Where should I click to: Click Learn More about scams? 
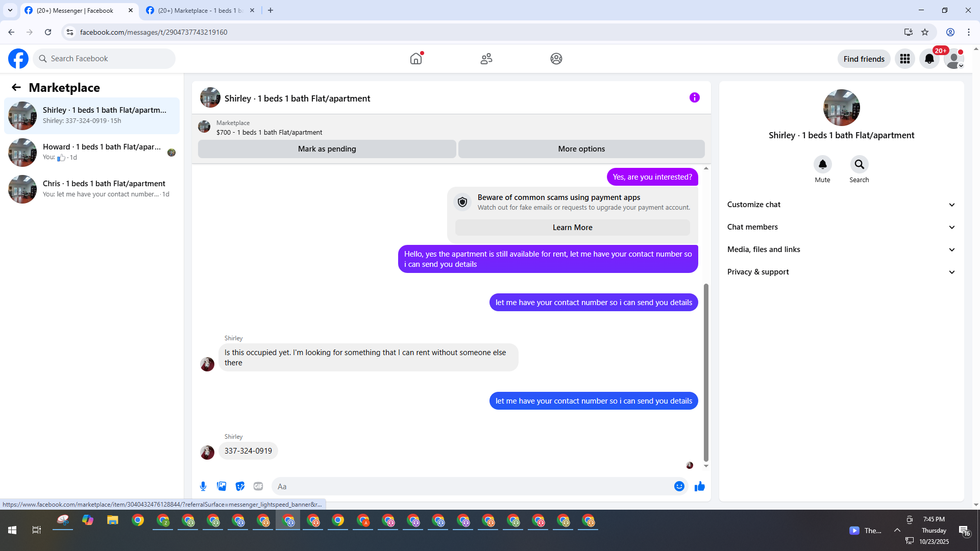[x=572, y=228]
